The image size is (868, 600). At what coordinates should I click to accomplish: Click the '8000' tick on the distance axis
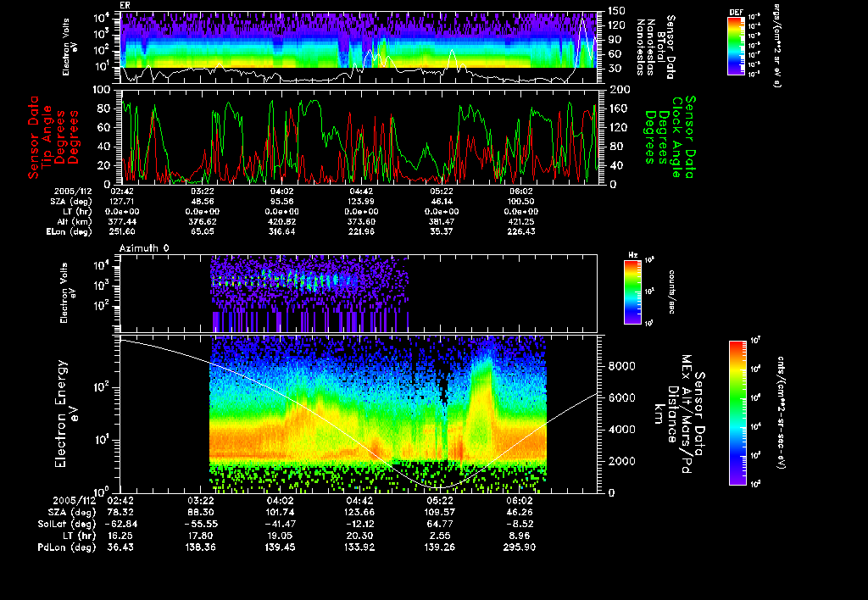[x=621, y=366]
